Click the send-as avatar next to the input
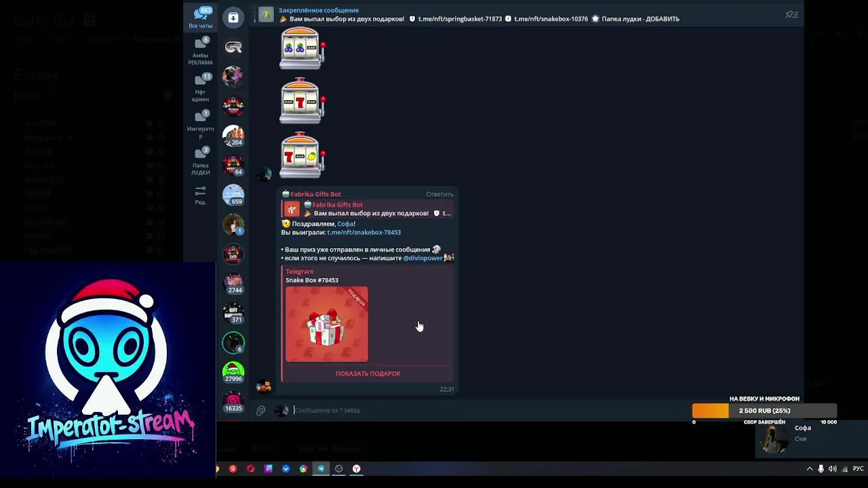This screenshot has height=488, width=868. point(281,410)
